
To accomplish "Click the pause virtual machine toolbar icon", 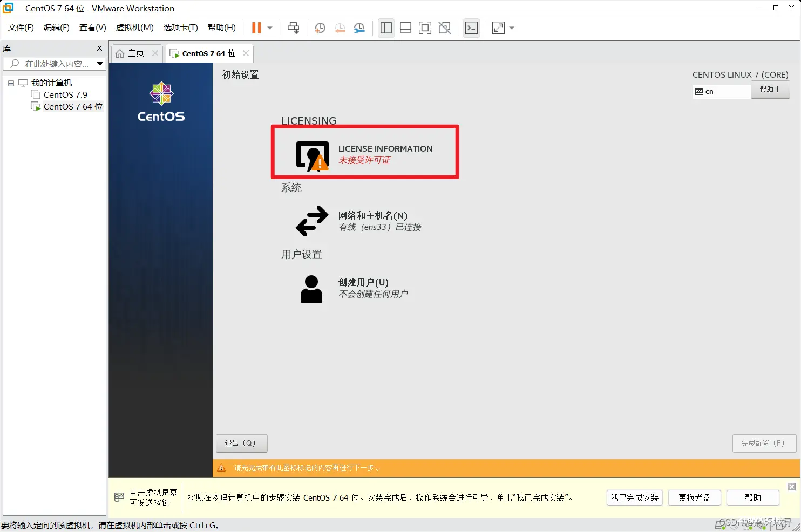I will (257, 28).
